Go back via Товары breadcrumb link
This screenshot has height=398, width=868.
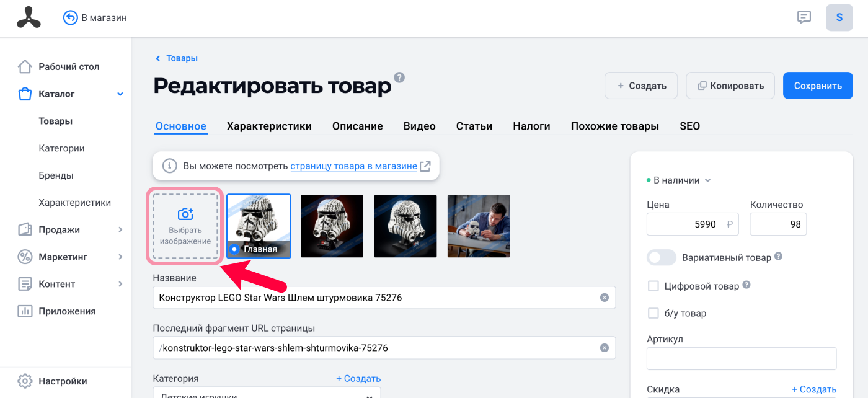click(x=182, y=58)
